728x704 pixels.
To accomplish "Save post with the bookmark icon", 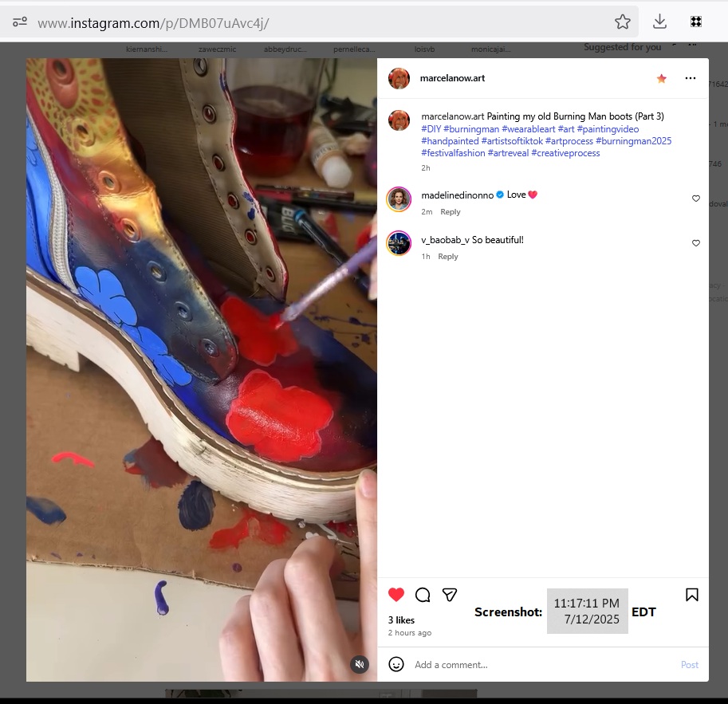I will click(692, 595).
